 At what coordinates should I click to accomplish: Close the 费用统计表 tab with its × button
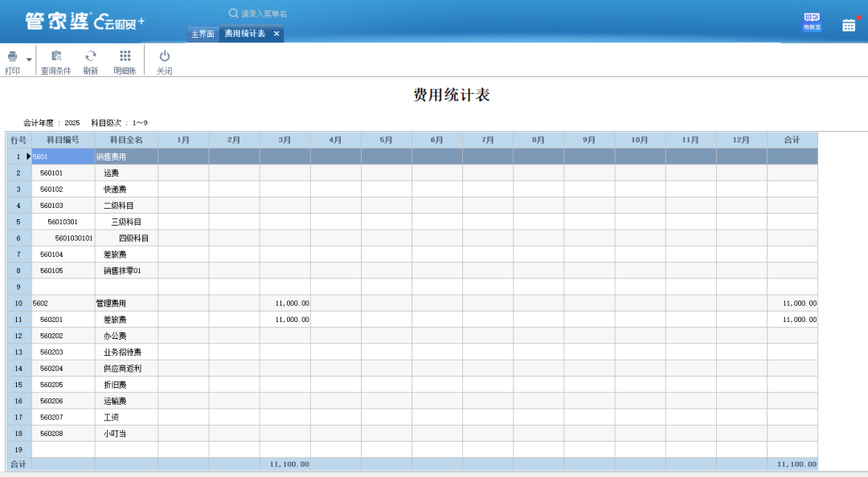[276, 35]
